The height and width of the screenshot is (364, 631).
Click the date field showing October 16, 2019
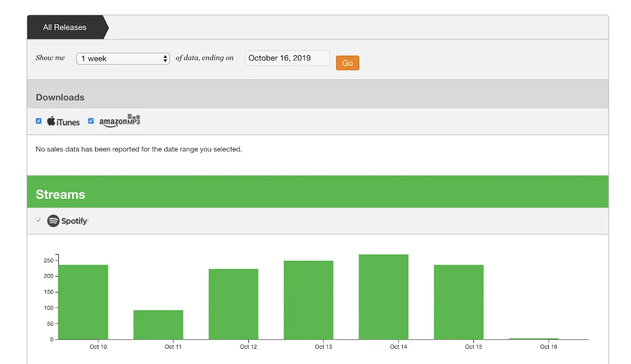[x=287, y=58]
